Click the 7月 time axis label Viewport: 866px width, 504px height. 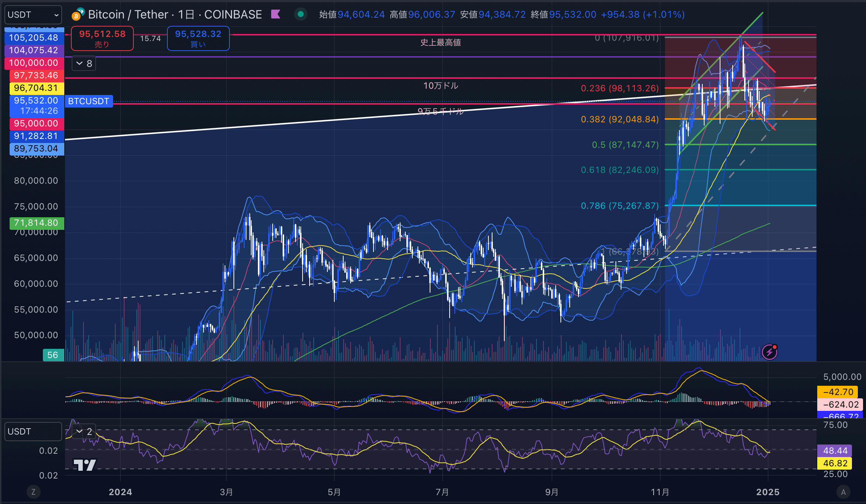tap(442, 492)
